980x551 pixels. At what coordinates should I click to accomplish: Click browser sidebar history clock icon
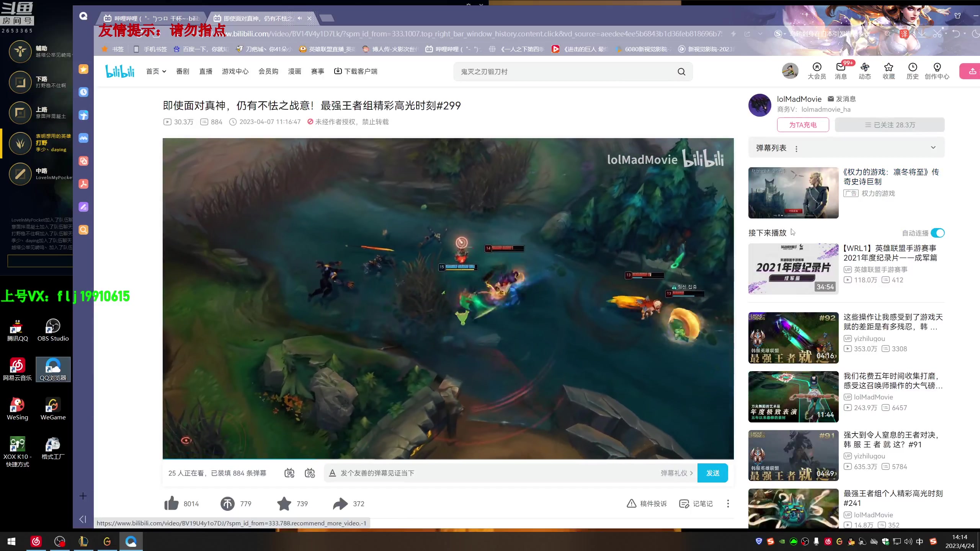83,92
